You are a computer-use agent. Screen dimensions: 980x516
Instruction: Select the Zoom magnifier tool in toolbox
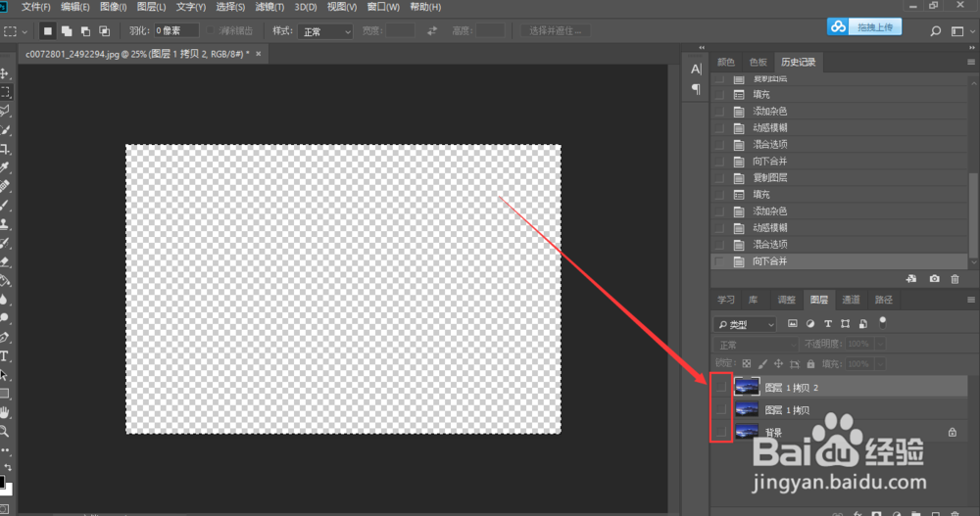pyautogui.click(x=4, y=431)
